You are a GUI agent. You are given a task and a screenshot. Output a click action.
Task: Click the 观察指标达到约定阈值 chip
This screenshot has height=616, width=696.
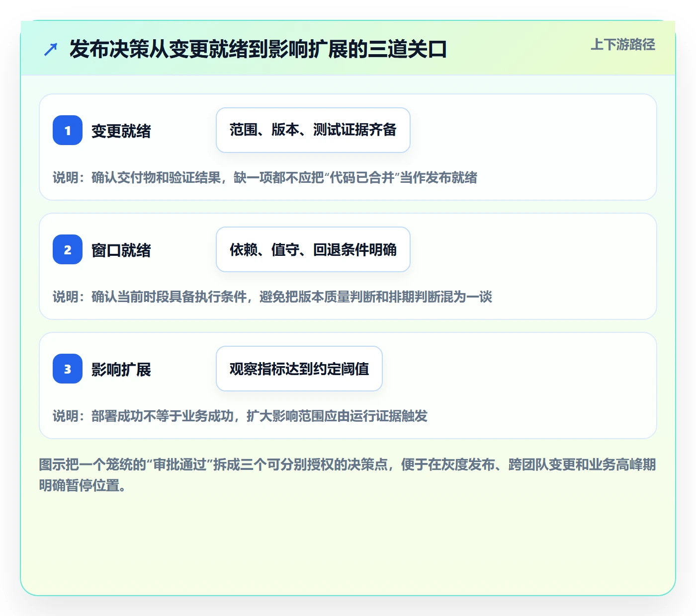point(299,369)
